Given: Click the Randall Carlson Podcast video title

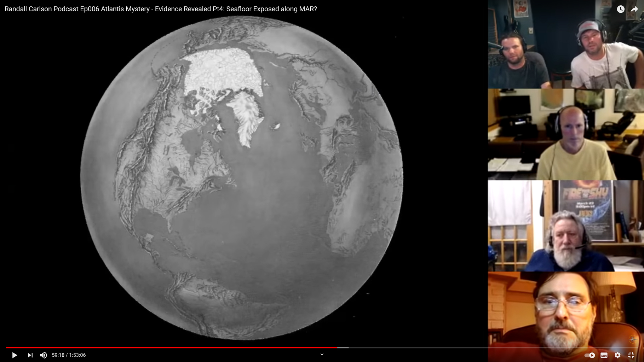Looking at the screenshot, I should [x=161, y=9].
